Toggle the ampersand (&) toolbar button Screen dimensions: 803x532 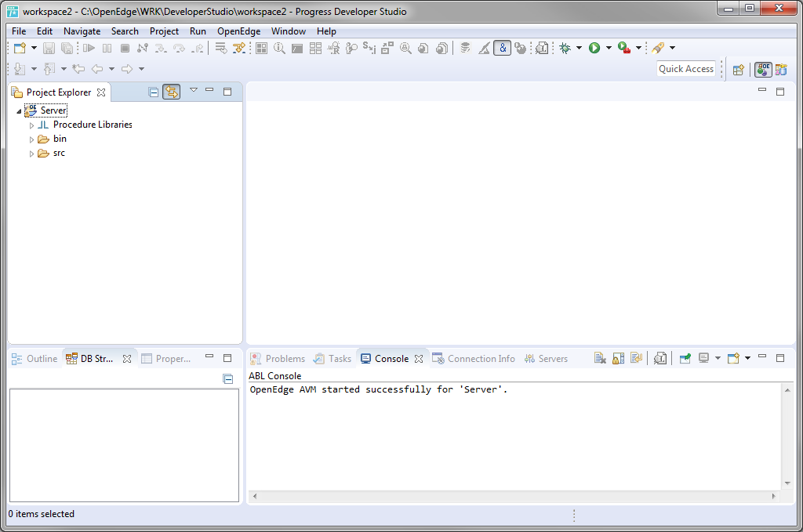pos(503,48)
